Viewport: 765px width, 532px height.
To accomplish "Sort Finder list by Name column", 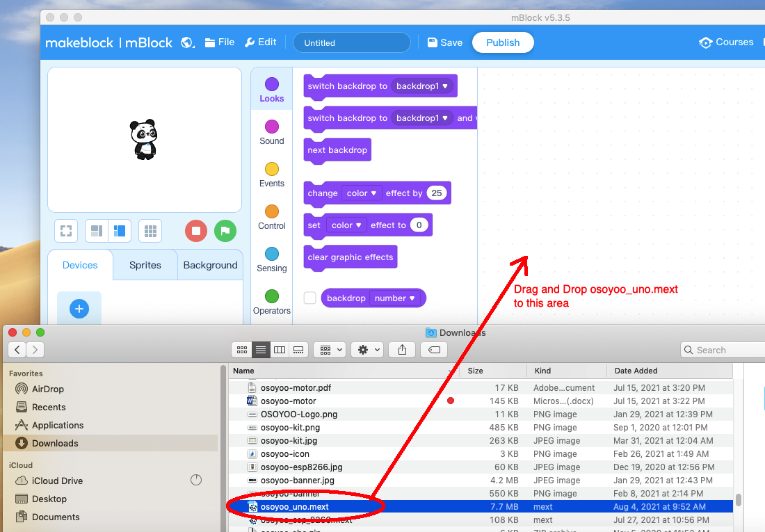I will click(x=344, y=371).
